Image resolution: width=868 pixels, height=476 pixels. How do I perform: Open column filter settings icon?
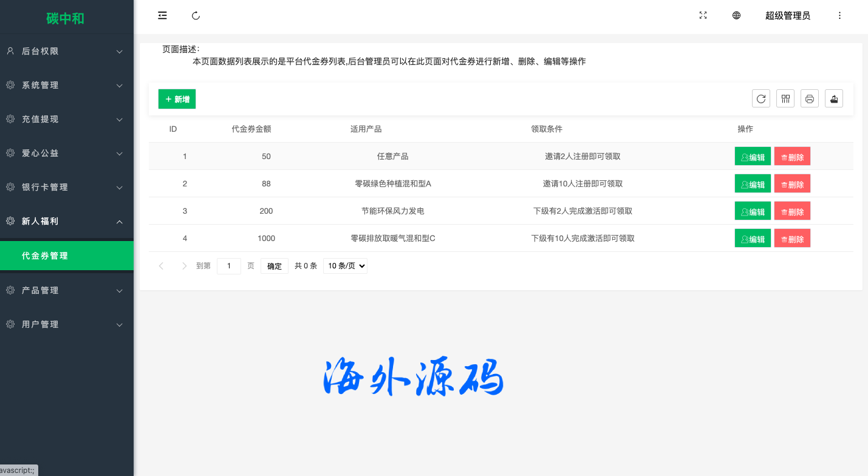click(x=785, y=98)
